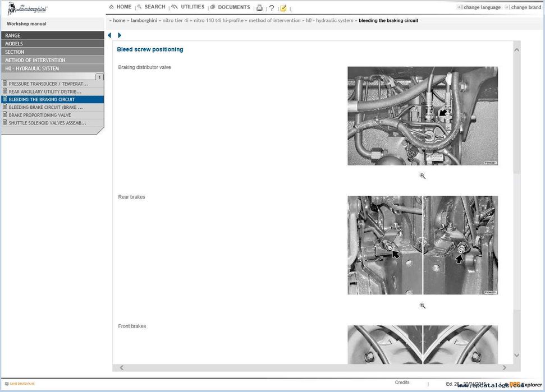Click the yellow notes icon
The image size is (545, 392).
tap(283, 8)
